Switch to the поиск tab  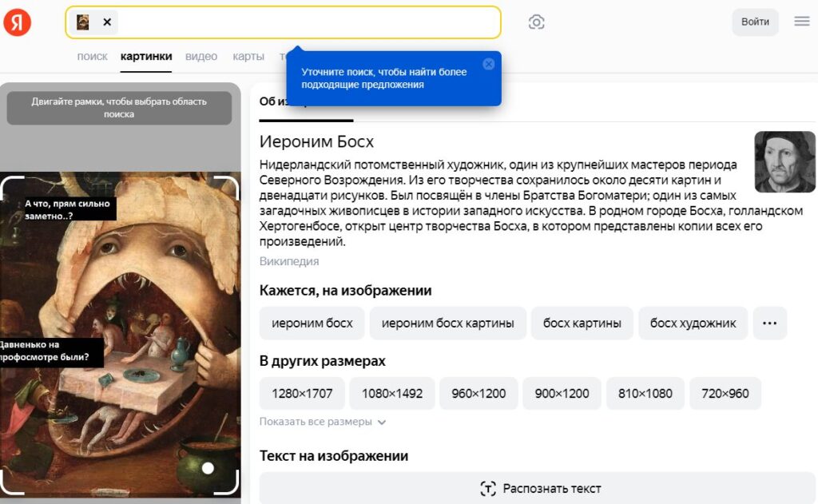point(93,57)
